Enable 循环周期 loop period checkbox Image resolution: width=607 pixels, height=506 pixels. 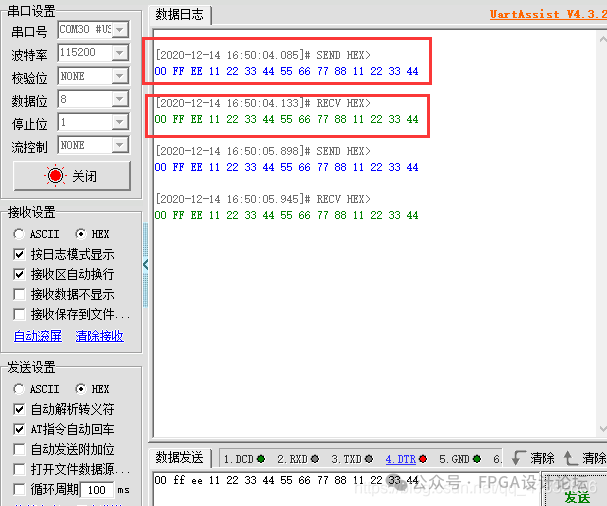[20, 490]
